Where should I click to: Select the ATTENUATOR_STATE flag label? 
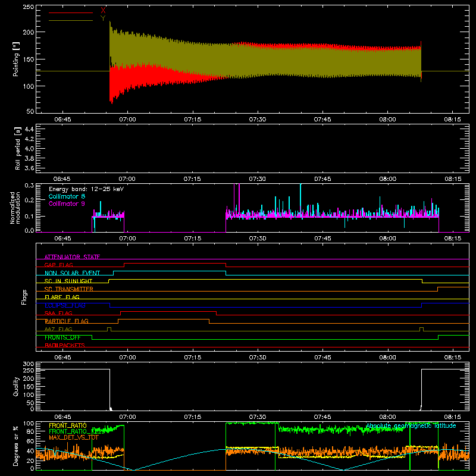point(72,257)
